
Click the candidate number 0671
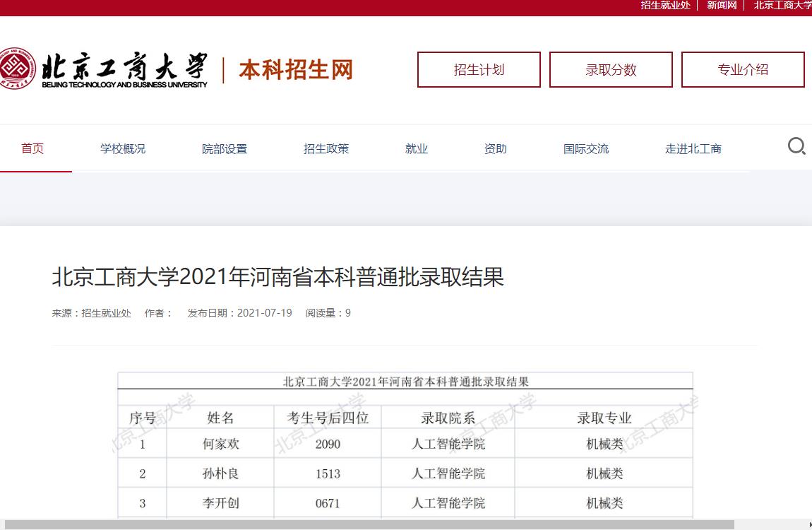[328, 503]
